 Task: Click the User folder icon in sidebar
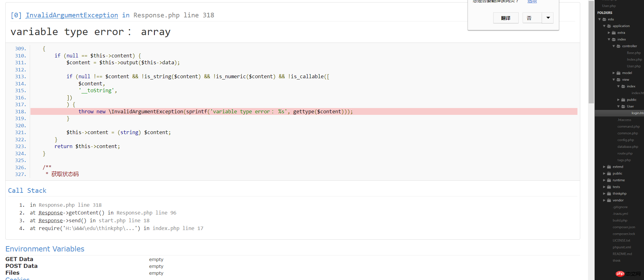click(x=623, y=106)
